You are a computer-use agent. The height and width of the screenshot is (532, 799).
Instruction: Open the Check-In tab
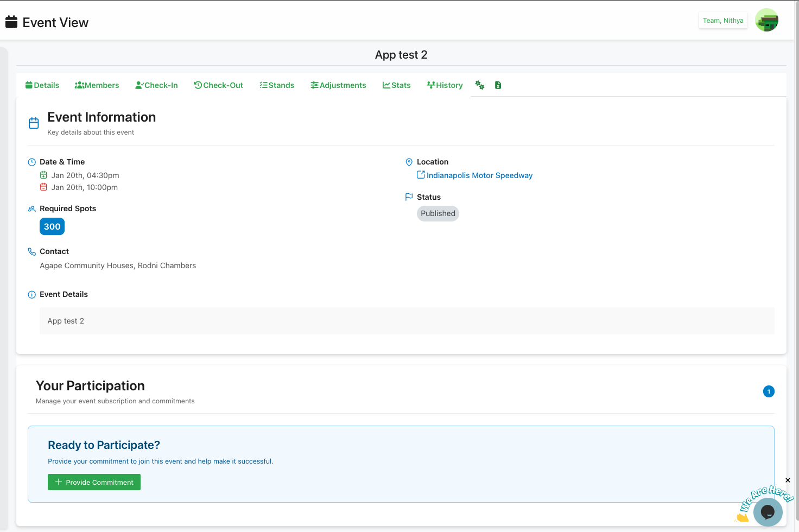coord(156,85)
